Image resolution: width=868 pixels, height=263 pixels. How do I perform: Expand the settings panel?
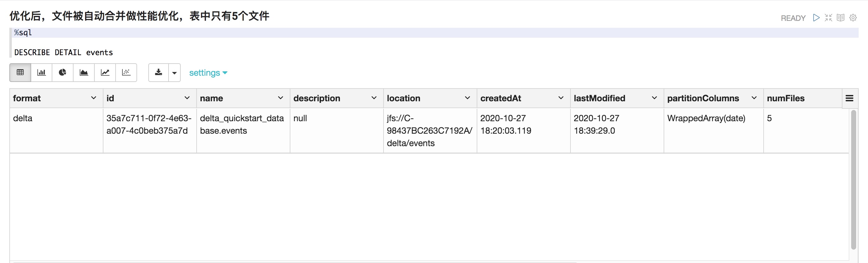point(208,73)
